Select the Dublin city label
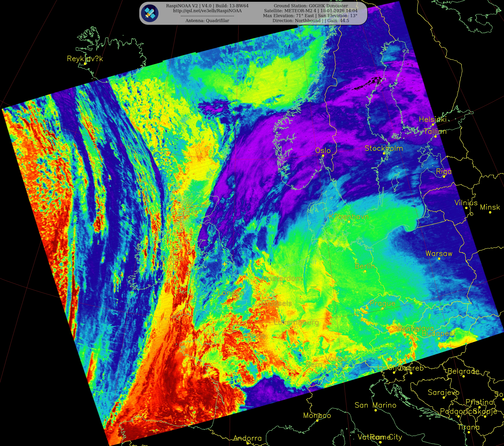Image resolution: width=504 pixels, height=446 pixels. point(172,259)
